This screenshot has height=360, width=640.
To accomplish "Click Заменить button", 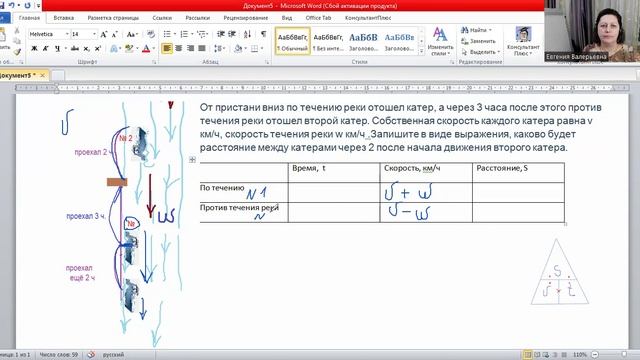I will 478,41.
